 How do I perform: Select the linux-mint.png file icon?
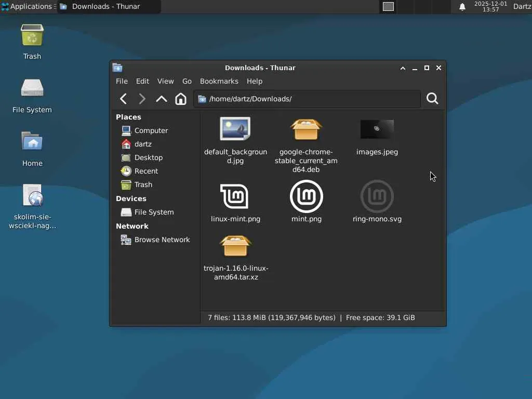coord(235,196)
